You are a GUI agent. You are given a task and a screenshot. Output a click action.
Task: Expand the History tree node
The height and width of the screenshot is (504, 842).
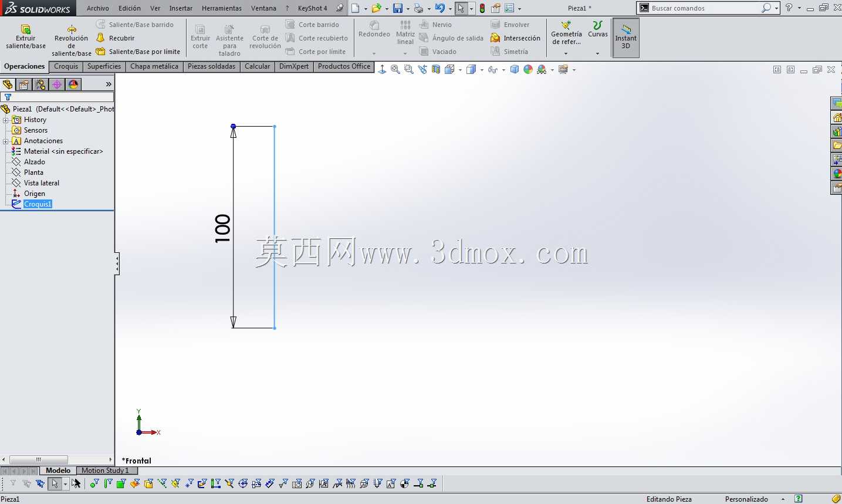pyautogui.click(x=5, y=120)
